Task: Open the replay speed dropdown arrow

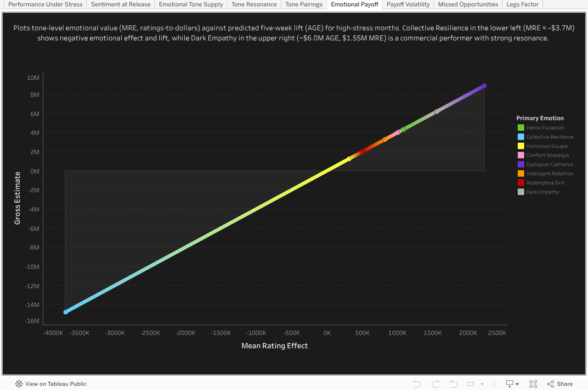Action: pyautogui.click(x=482, y=384)
